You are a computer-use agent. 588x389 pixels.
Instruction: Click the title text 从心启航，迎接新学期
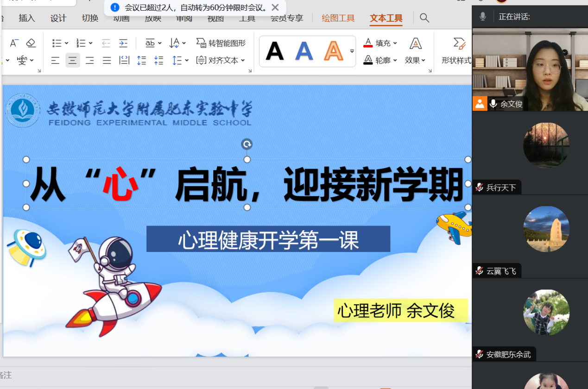pos(247,184)
